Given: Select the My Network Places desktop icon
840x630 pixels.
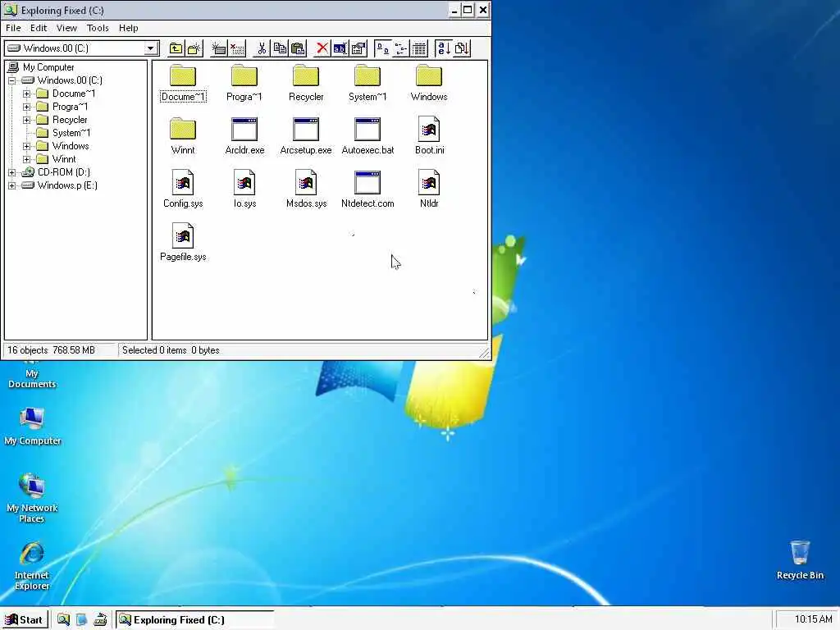Looking at the screenshot, I should point(32,498).
